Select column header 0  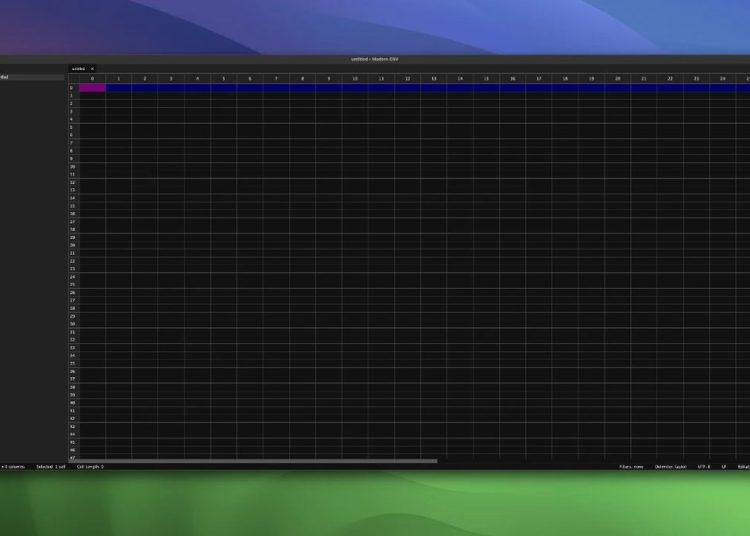click(x=92, y=78)
